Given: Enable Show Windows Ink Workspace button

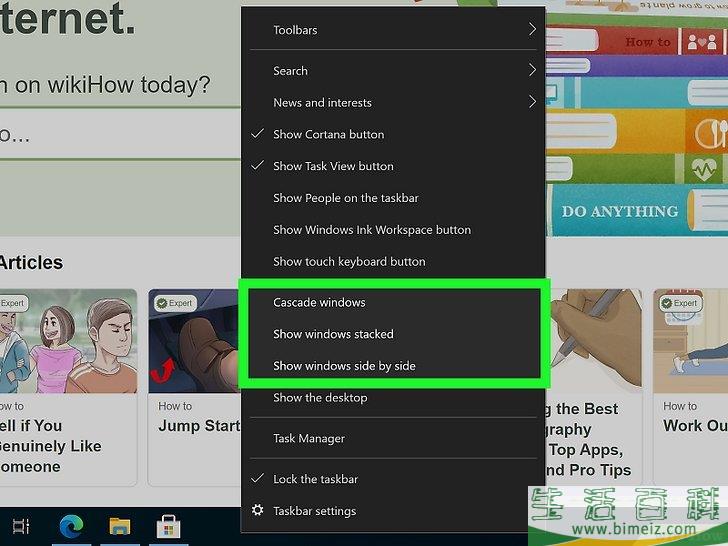Looking at the screenshot, I should tap(393, 230).
